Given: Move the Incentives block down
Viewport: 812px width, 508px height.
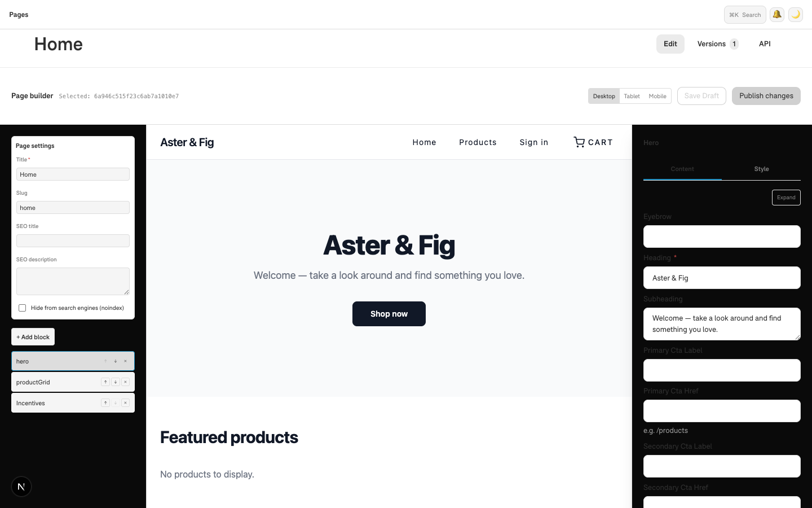Looking at the screenshot, I should point(116,403).
